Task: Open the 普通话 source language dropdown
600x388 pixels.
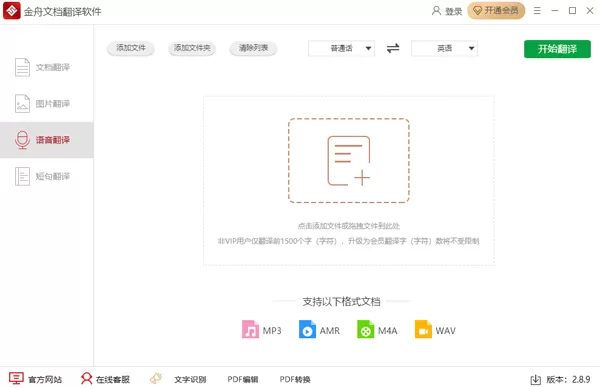Action: click(341, 49)
